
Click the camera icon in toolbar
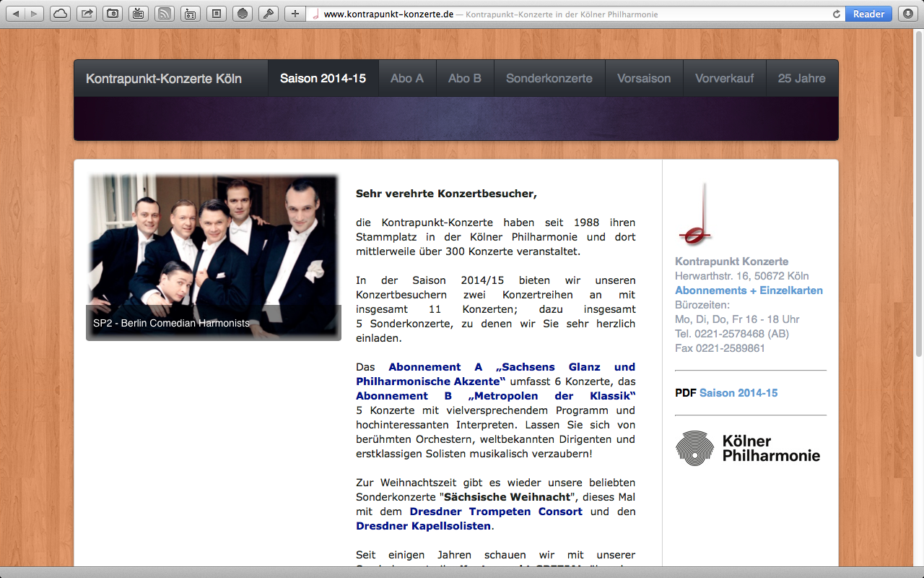113,14
